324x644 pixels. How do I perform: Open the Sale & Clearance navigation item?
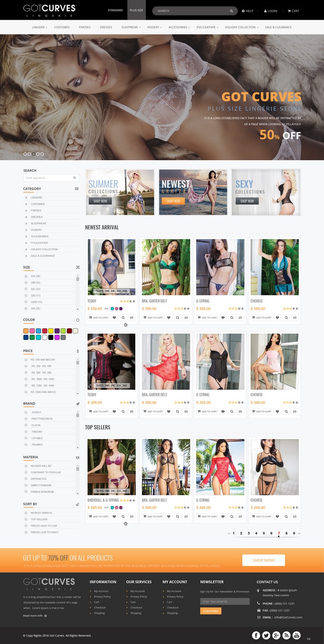pyautogui.click(x=278, y=27)
